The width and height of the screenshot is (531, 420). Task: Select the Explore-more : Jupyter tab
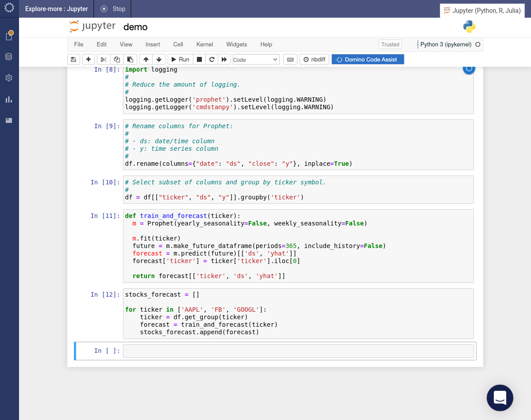tap(57, 9)
